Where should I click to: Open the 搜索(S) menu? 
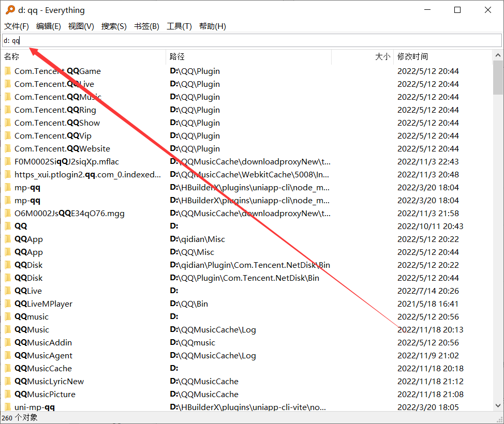[114, 26]
